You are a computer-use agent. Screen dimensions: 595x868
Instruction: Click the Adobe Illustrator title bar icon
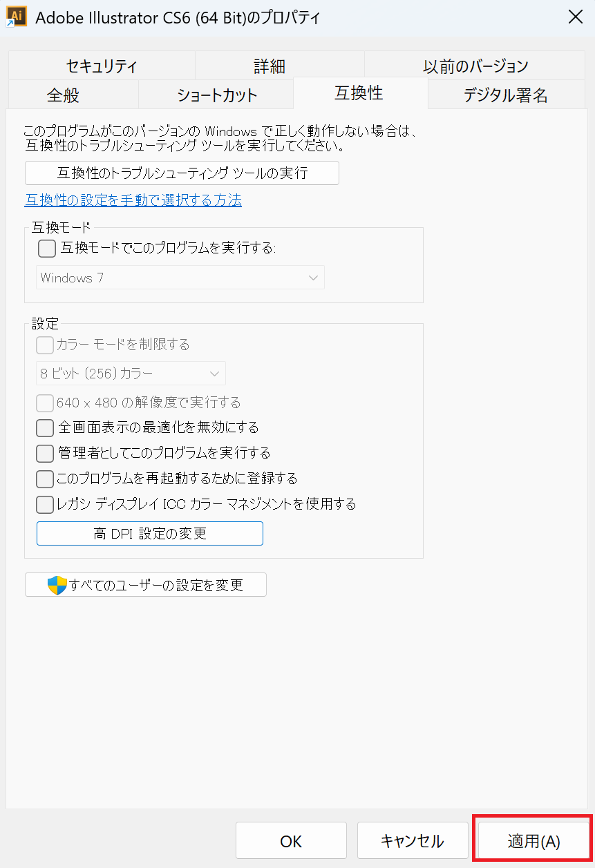pyautogui.click(x=17, y=17)
